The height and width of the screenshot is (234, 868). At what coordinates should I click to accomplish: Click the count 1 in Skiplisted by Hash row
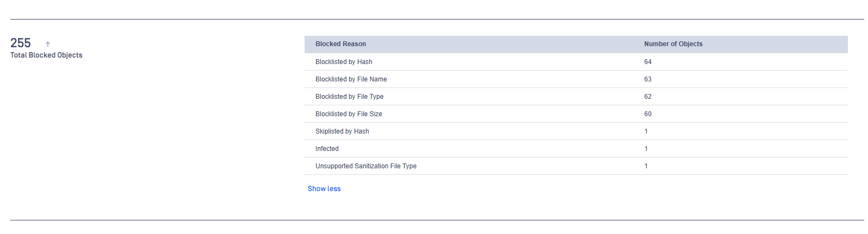(x=646, y=131)
